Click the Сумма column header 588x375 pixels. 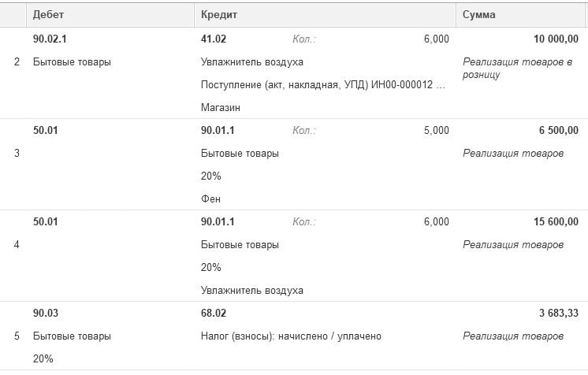coord(479,14)
